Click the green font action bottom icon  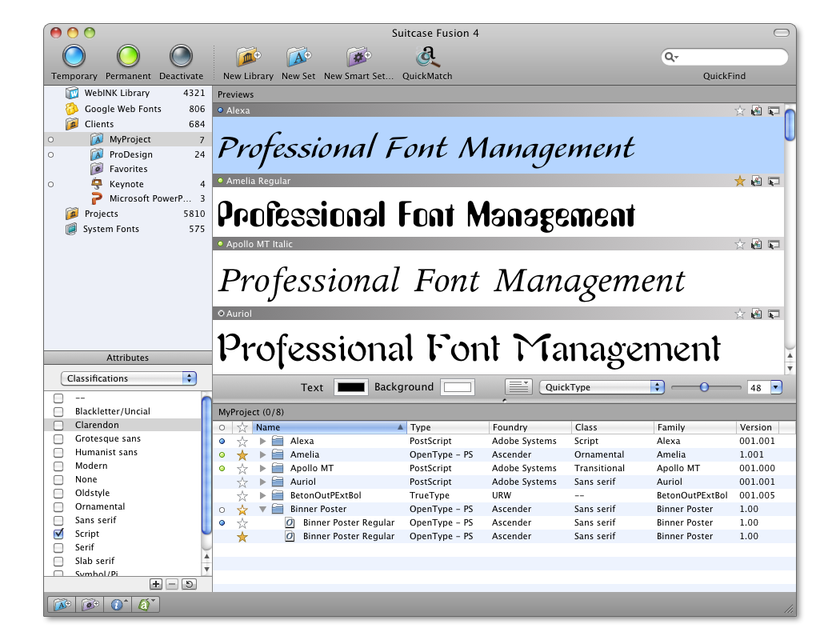pos(145,605)
